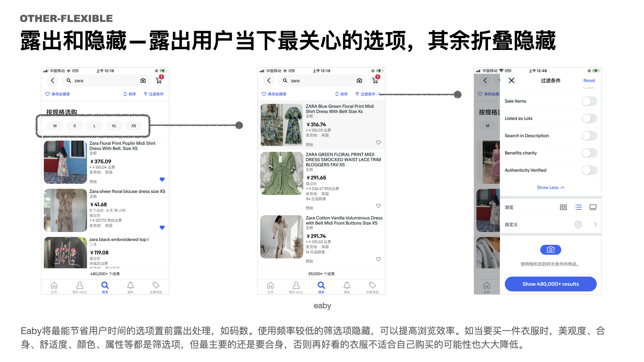
Task: Open 通知 bell tab in middle phone
Action: (x=347, y=287)
